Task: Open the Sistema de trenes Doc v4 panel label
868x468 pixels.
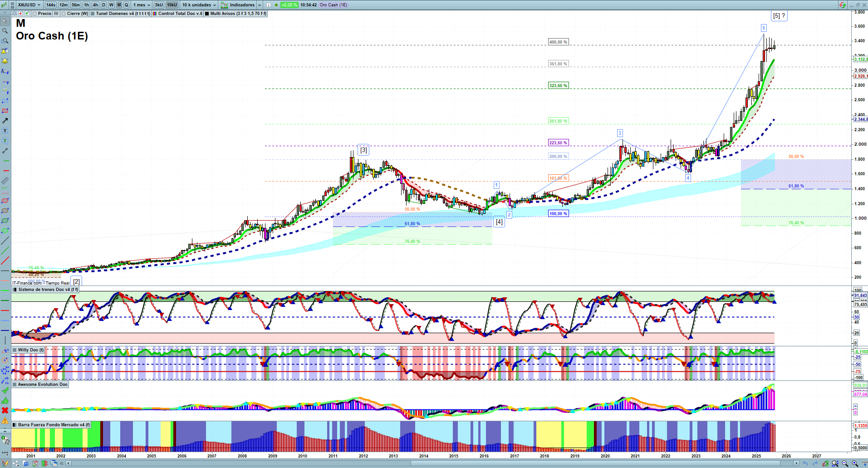Action: pos(45,290)
